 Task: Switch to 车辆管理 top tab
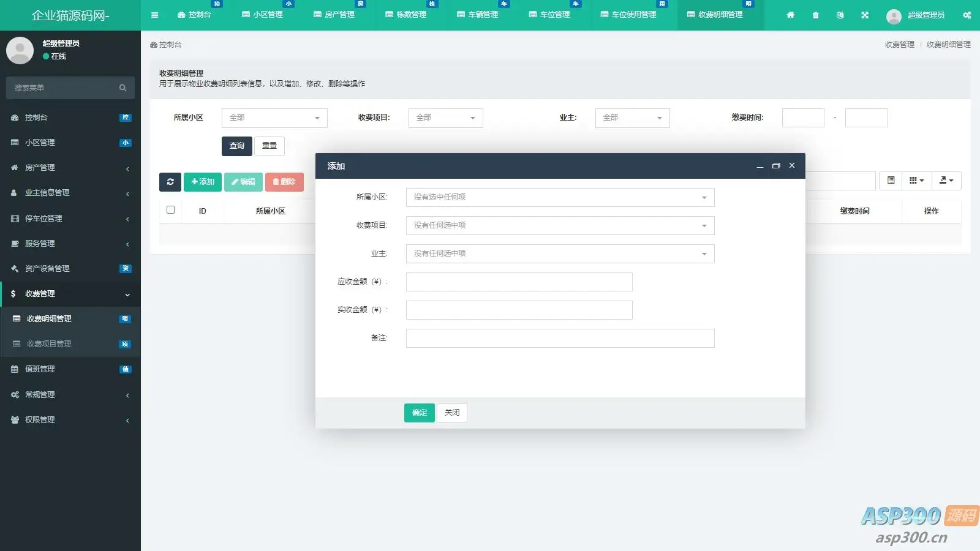click(x=477, y=15)
